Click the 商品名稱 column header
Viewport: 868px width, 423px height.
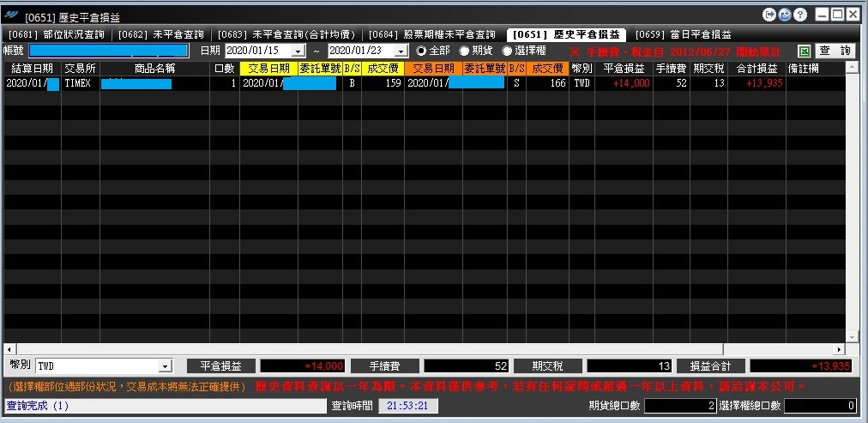[154, 69]
